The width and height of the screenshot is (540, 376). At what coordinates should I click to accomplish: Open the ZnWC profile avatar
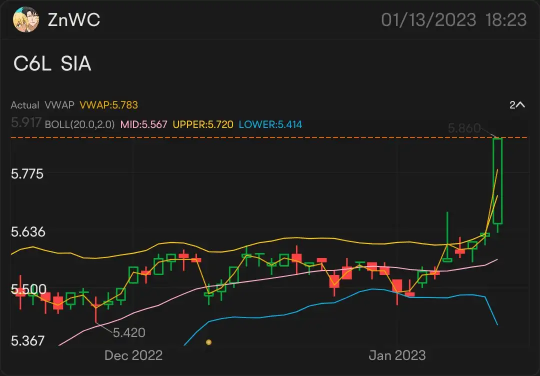point(26,20)
